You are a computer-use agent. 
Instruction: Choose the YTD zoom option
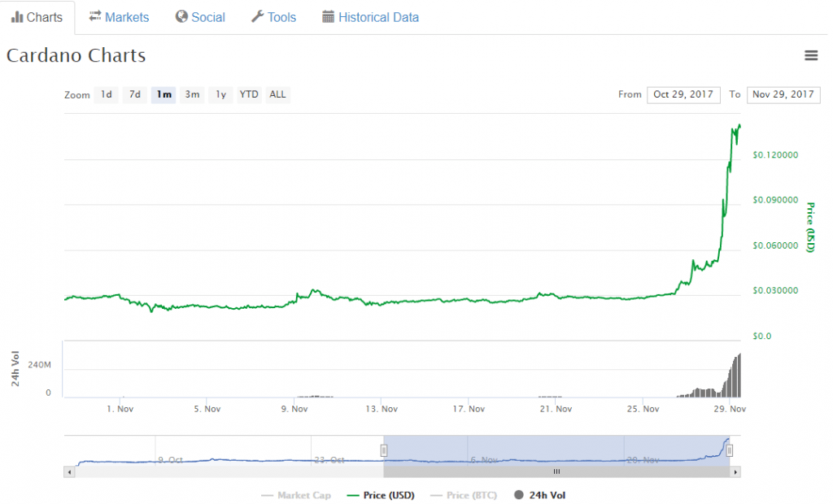coord(249,94)
